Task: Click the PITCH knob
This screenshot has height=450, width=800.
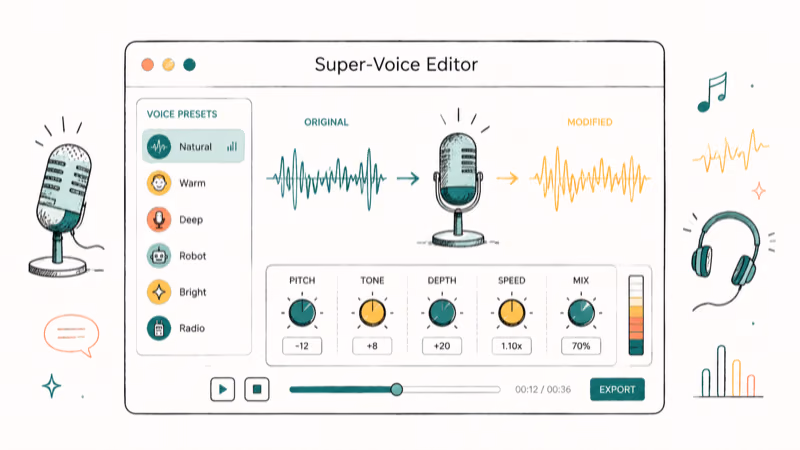Action: click(x=302, y=313)
